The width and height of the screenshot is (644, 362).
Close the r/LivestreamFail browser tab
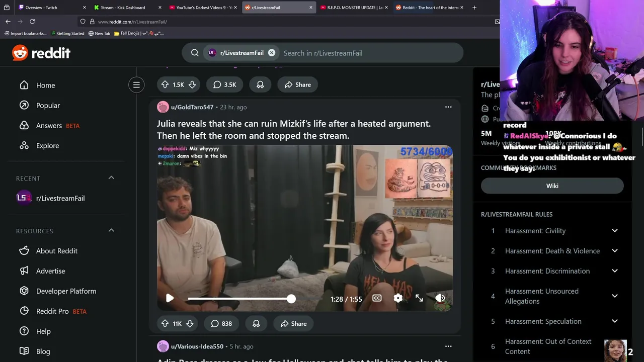click(x=311, y=8)
